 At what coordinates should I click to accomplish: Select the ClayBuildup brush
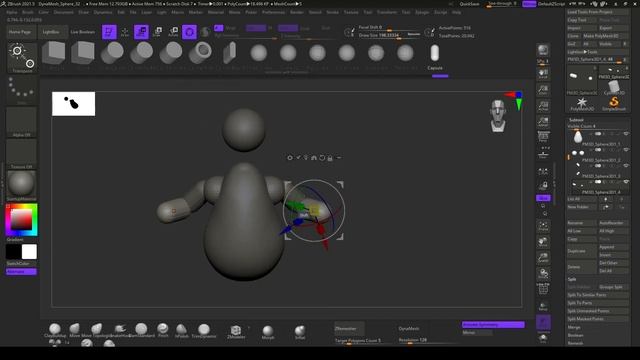55,331
